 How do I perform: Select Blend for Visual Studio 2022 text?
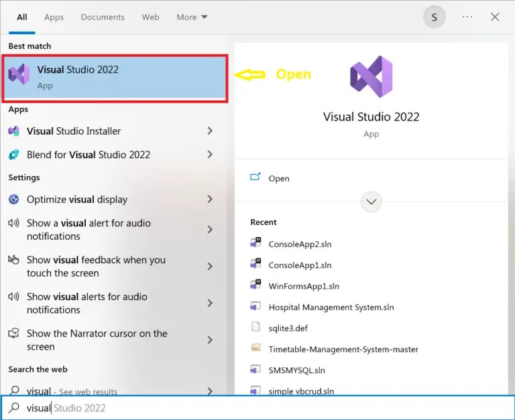coord(89,155)
